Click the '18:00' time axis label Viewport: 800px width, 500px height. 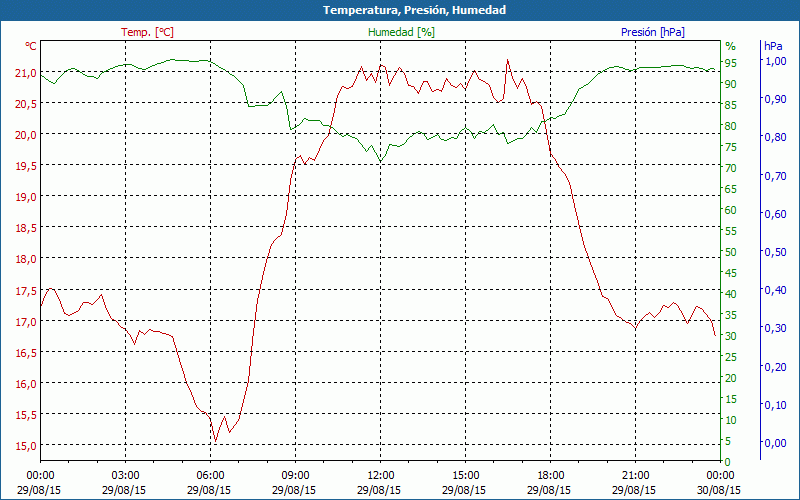coord(551,476)
